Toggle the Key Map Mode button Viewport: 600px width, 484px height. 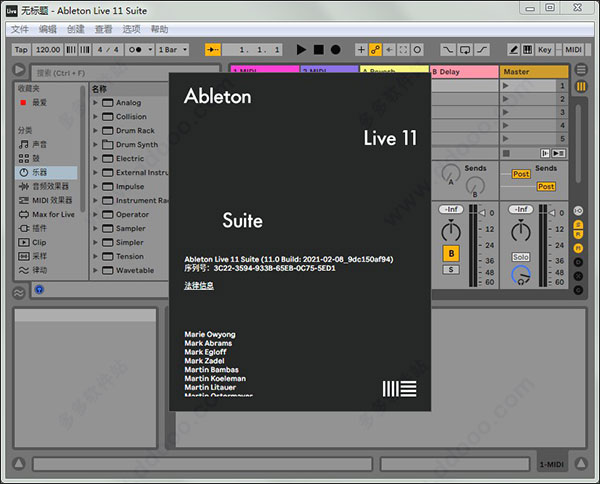545,50
